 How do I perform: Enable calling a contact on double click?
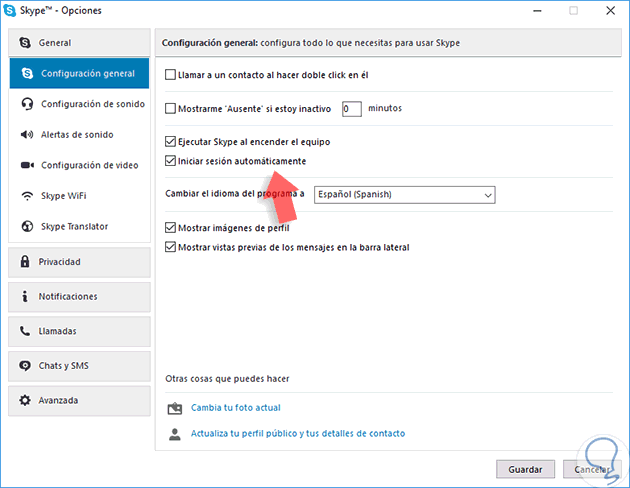pos(170,75)
